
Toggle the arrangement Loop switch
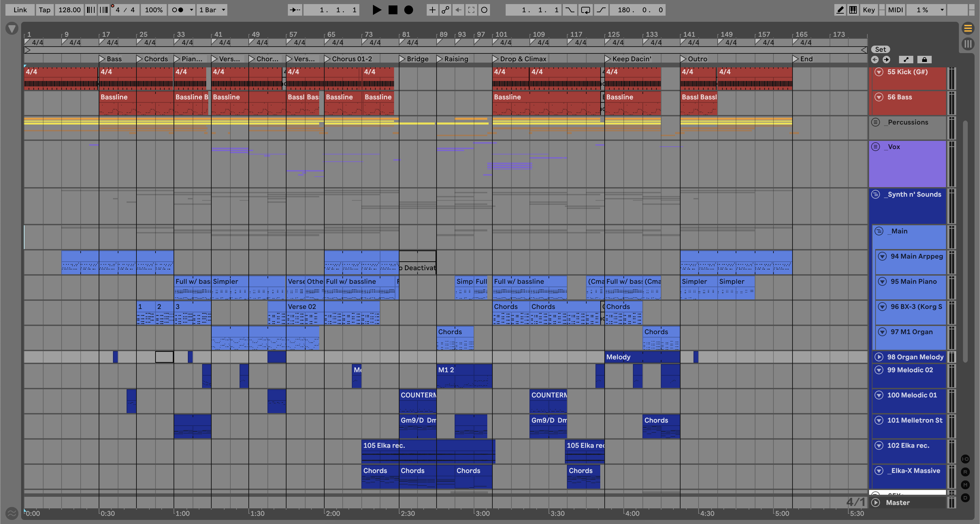586,10
